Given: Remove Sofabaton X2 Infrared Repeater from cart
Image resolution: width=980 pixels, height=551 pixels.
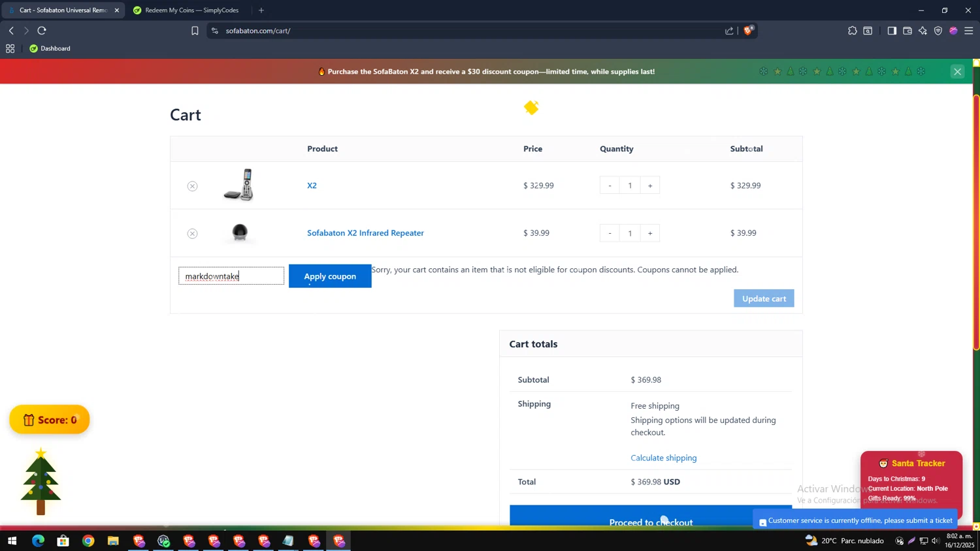Looking at the screenshot, I should 192,234.
